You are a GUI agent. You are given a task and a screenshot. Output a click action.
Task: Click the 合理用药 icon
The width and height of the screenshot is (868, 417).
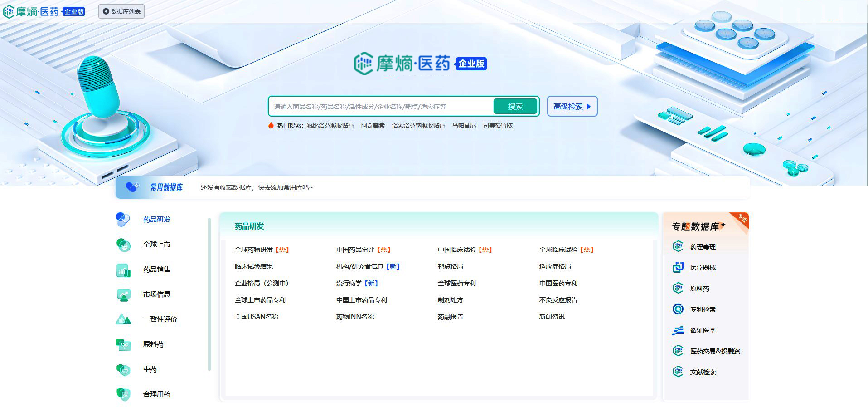click(123, 394)
